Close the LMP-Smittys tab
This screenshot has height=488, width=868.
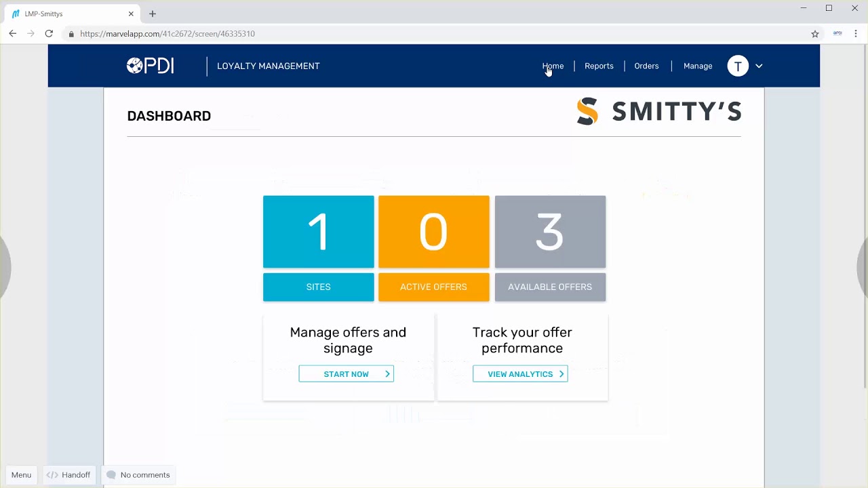tap(131, 14)
